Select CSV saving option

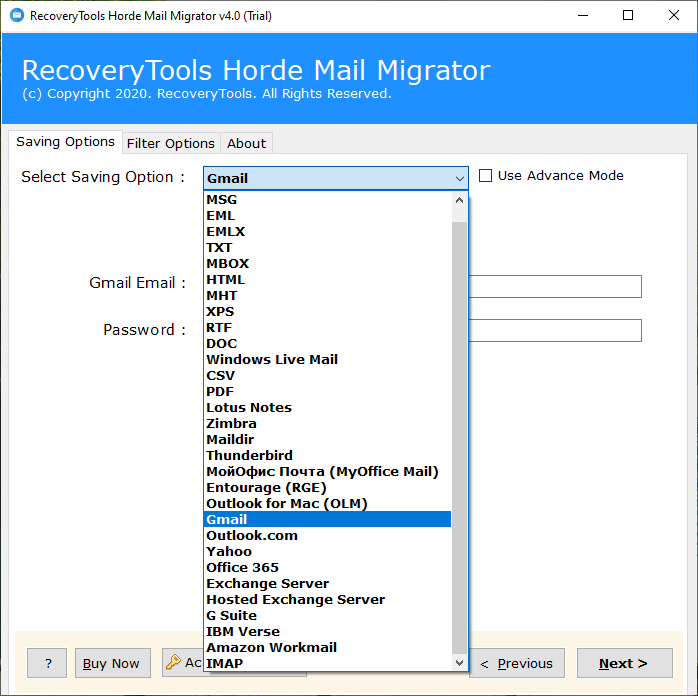tap(328, 376)
